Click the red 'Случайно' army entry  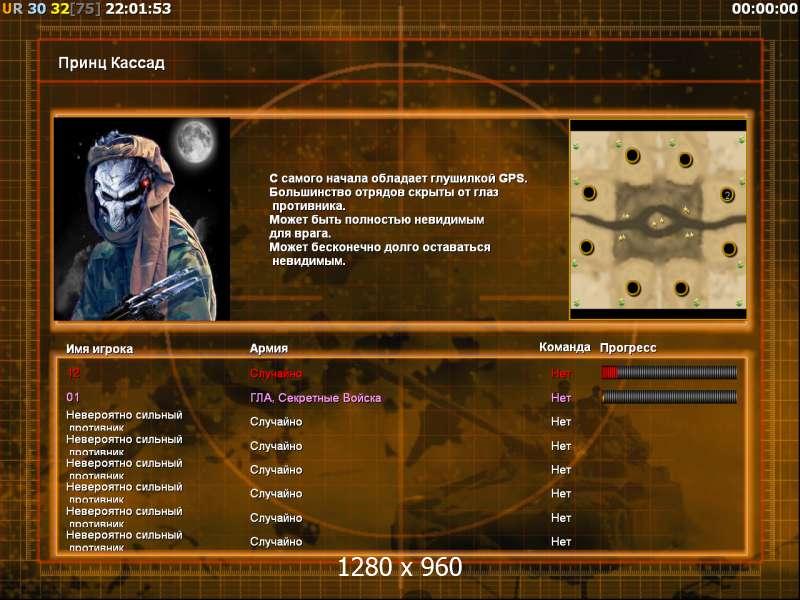pyautogui.click(x=276, y=373)
